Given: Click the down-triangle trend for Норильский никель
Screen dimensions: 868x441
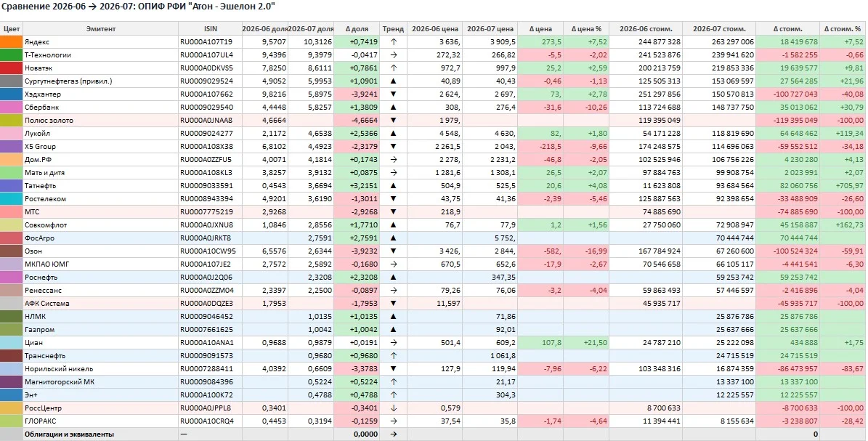Looking at the screenshot, I should pos(394,369).
